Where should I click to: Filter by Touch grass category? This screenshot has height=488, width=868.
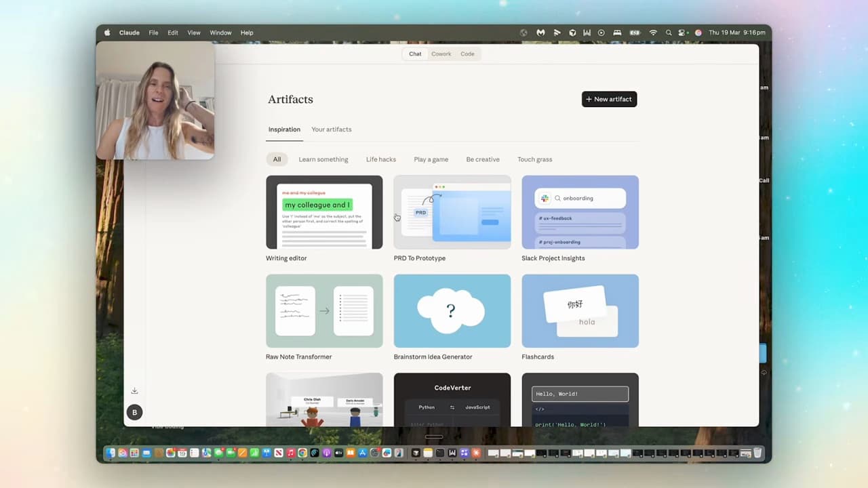[x=535, y=159]
